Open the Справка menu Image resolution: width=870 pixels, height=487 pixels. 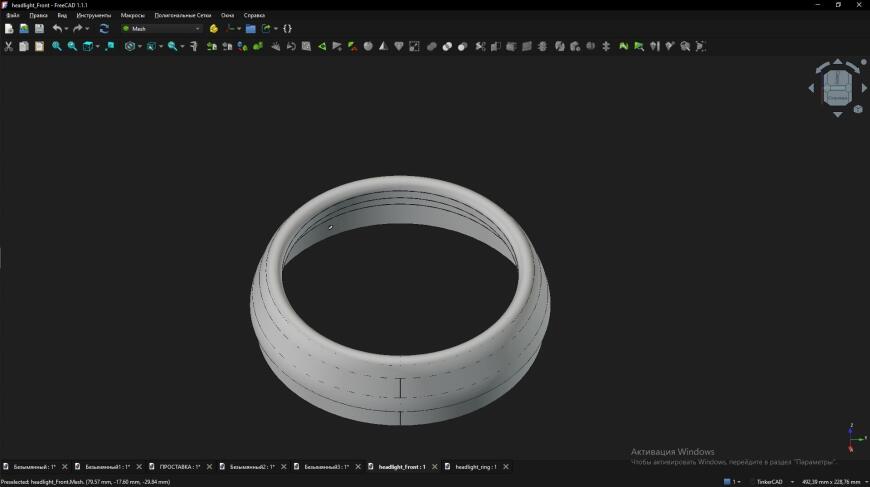pos(254,16)
